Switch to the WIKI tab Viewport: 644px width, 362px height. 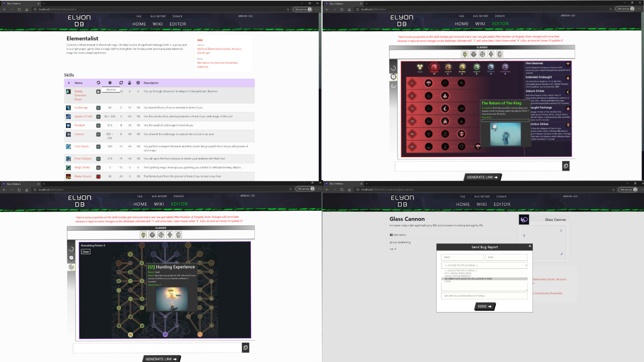(158, 24)
